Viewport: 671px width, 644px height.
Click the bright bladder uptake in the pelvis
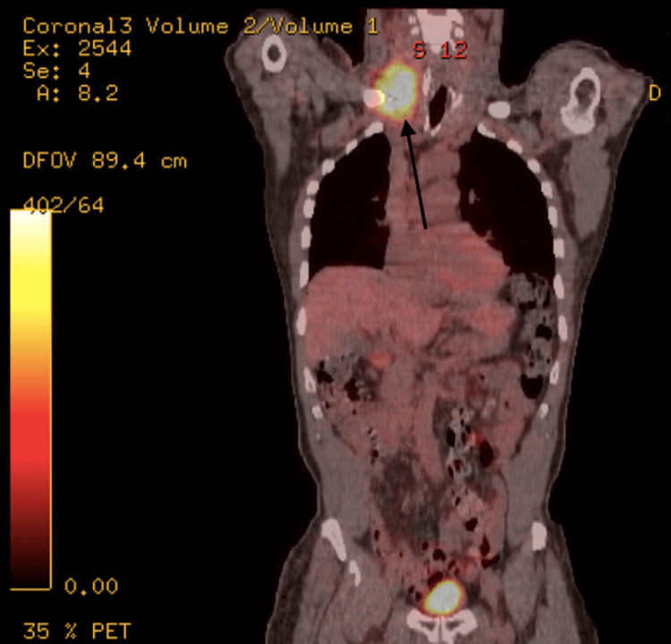tap(444, 597)
